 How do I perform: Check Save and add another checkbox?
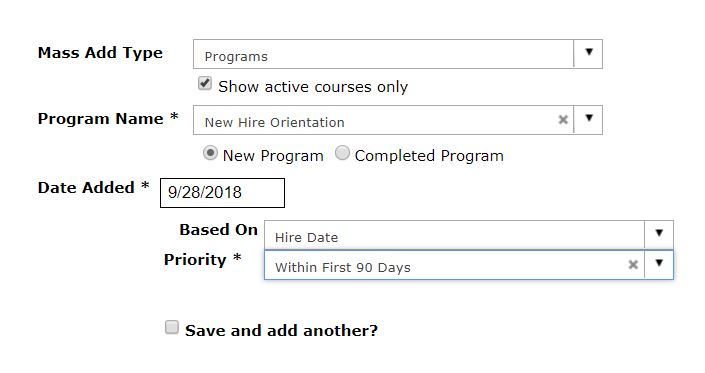point(171,327)
